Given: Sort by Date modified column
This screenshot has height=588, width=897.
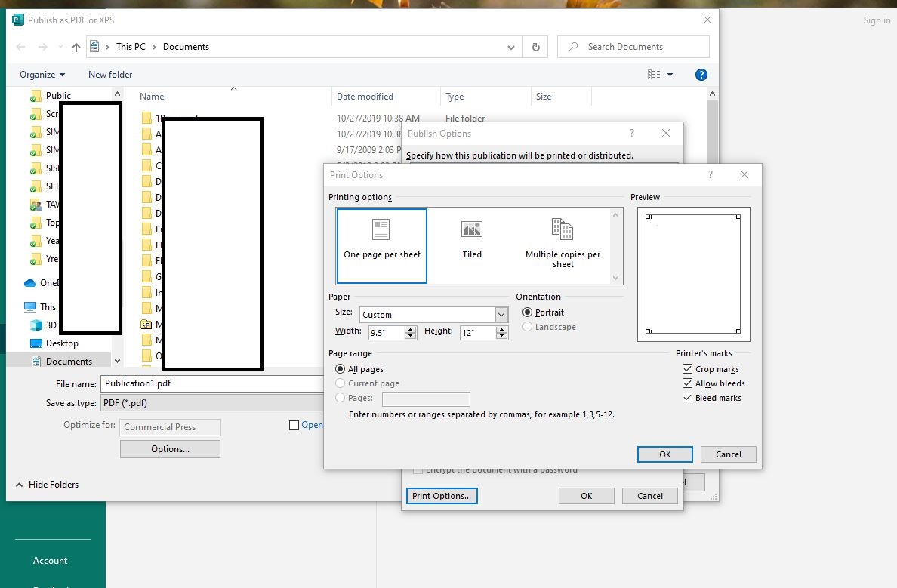Looking at the screenshot, I should coord(365,96).
